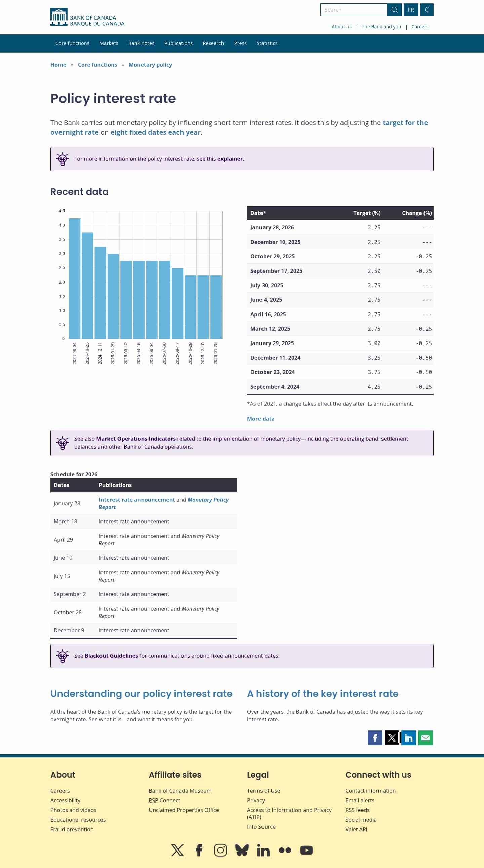Click the footer Bluesky butterfly icon
Image resolution: width=484 pixels, height=868 pixels.
[x=242, y=850]
